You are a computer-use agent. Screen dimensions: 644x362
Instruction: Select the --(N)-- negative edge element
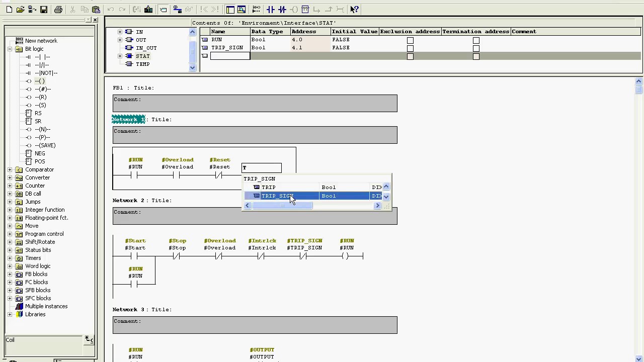[x=42, y=129]
